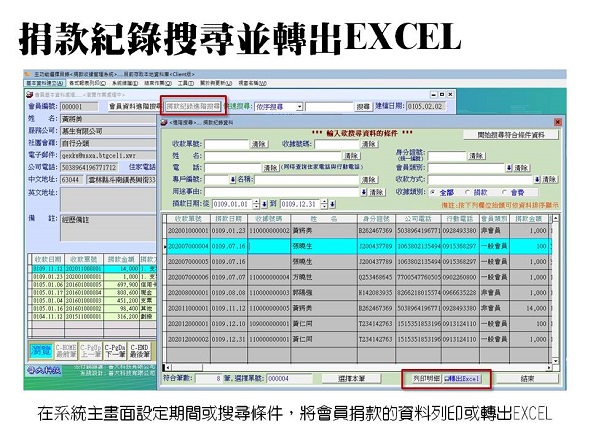Clear the 電話 search field with 清除

271,167
